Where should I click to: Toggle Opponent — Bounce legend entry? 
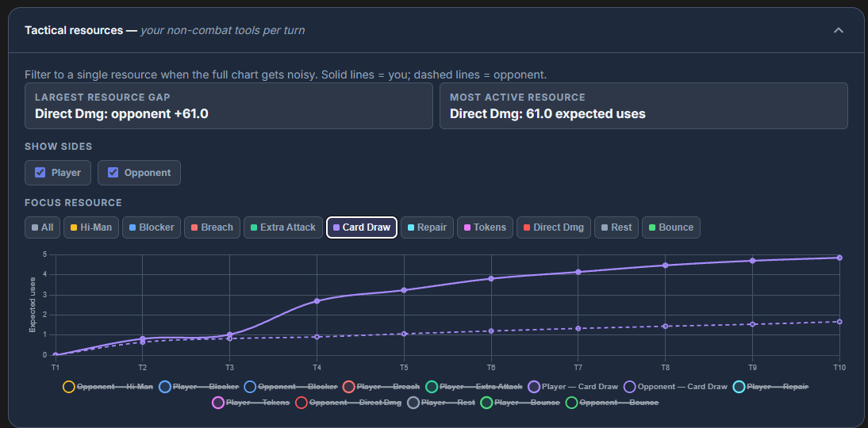613,403
